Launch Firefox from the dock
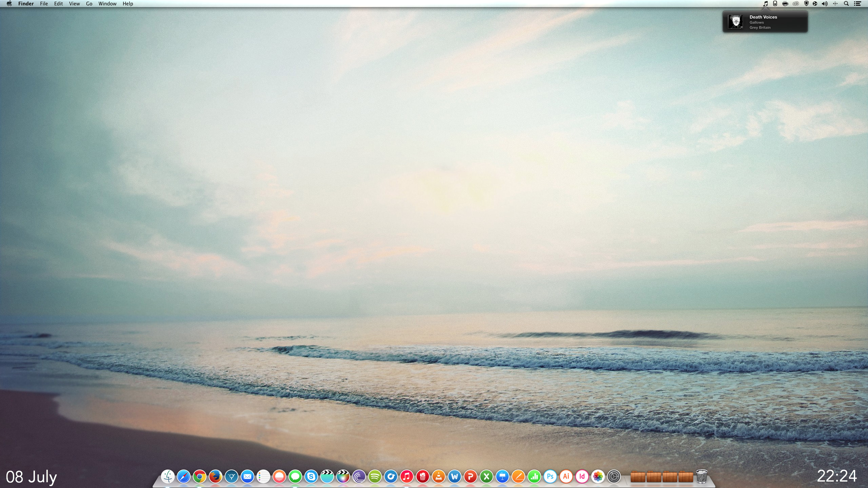This screenshot has width=868, height=488. coord(216,476)
